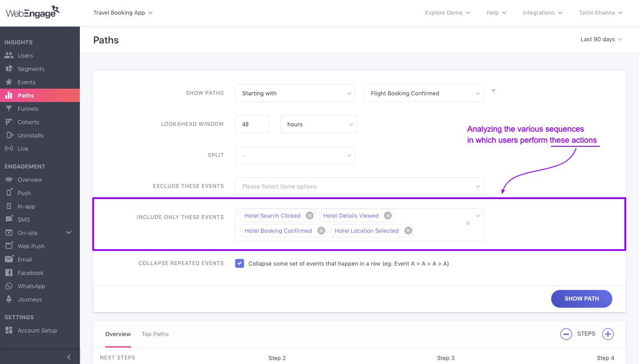Open the Tarini Khanna account menu
Viewport: 639px width, 364px height.
point(601,13)
